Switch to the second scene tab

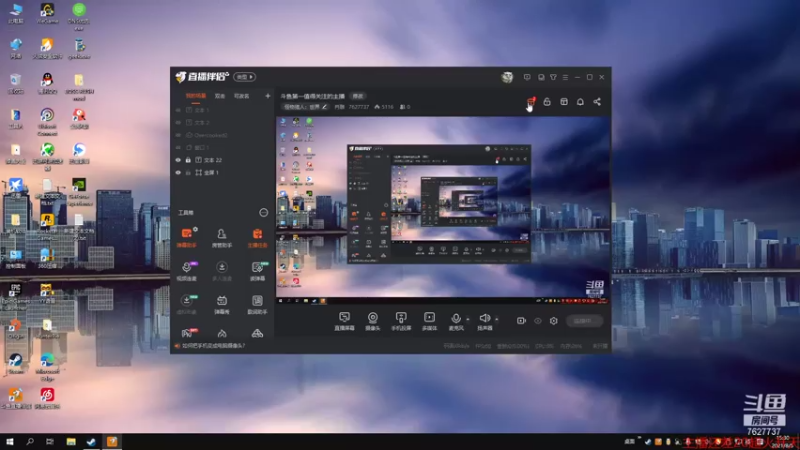tap(219, 96)
